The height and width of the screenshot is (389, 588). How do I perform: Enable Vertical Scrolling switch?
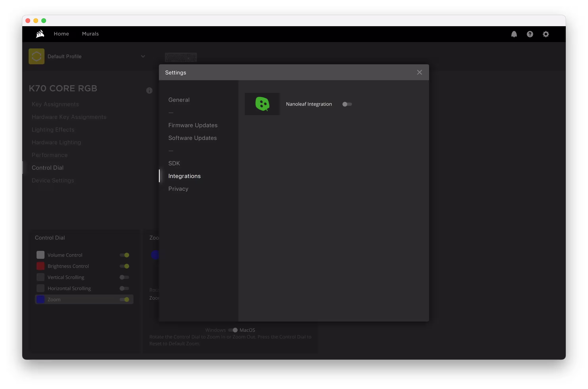(x=124, y=277)
